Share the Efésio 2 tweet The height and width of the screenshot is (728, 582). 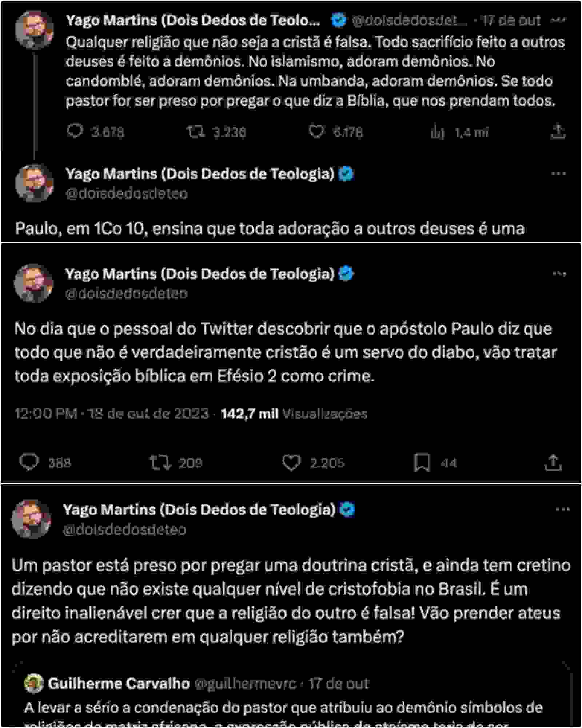point(553,463)
